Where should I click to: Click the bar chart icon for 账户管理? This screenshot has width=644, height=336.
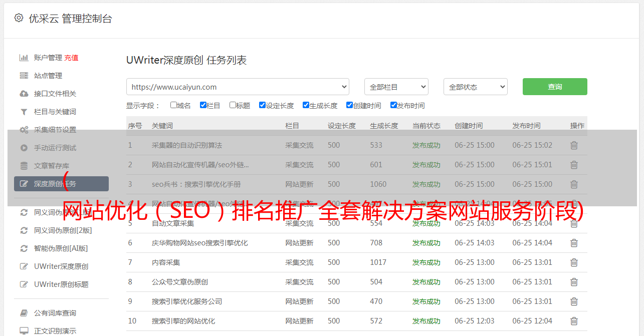point(24,58)
